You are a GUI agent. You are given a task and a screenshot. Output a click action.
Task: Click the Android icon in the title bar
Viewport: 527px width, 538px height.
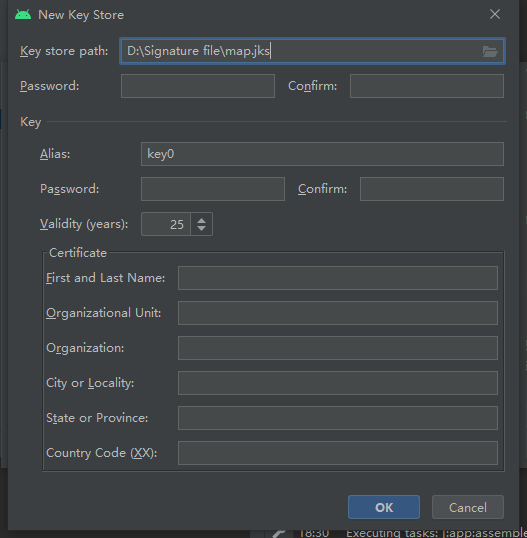click(x=23, y=15)
